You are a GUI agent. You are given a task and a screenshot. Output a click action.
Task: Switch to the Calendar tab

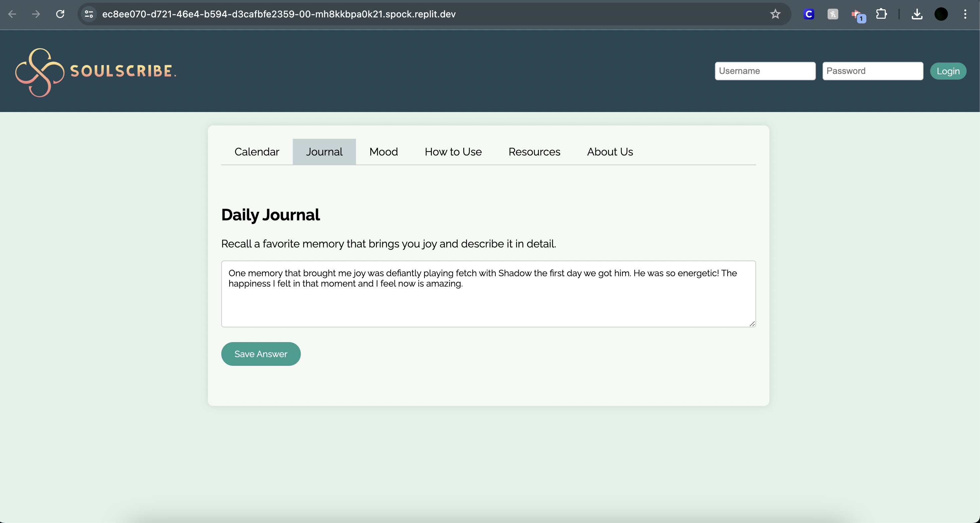pyautogui.click(x=257, y=151)
